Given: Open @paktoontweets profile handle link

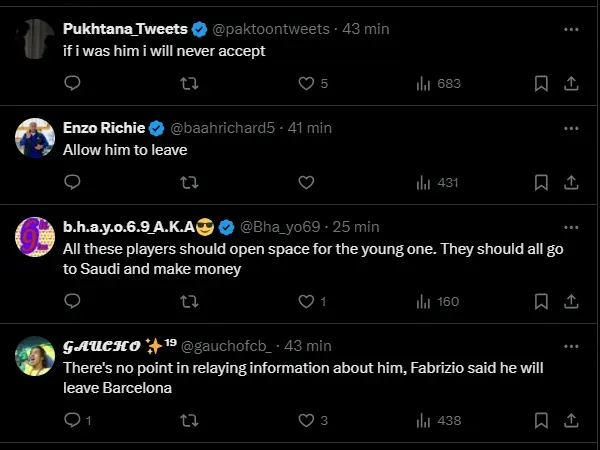Looking at the screenshot, I should [271, 29].
